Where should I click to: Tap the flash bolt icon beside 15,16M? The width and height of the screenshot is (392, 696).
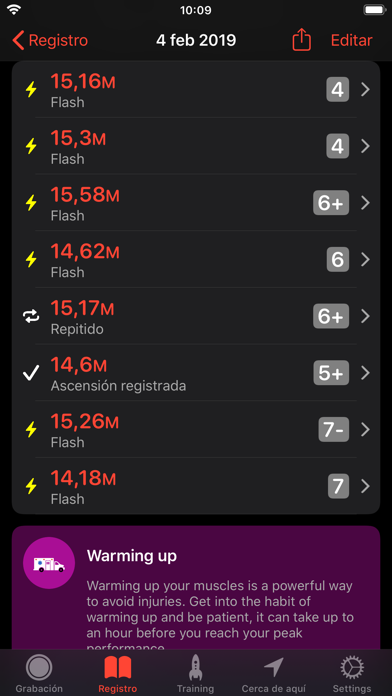[31, 90]
